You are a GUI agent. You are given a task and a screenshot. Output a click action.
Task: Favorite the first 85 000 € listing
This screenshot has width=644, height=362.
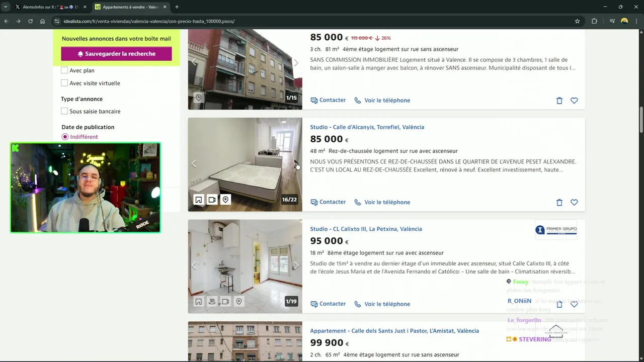point(574,101)
